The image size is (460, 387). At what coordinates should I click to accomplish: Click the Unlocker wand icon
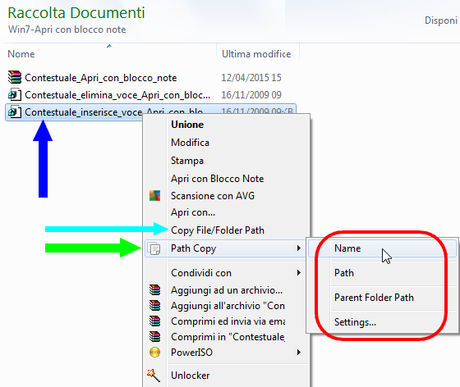coord(153,375)
